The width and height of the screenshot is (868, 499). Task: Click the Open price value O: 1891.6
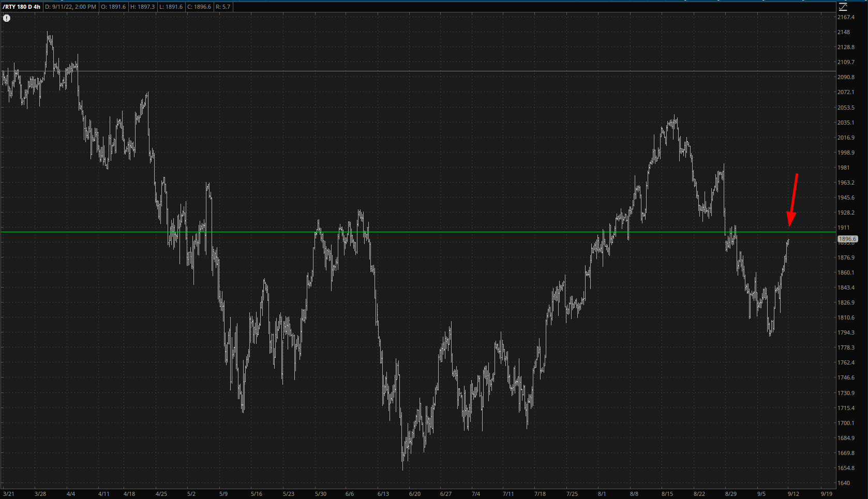click(113, 7)
